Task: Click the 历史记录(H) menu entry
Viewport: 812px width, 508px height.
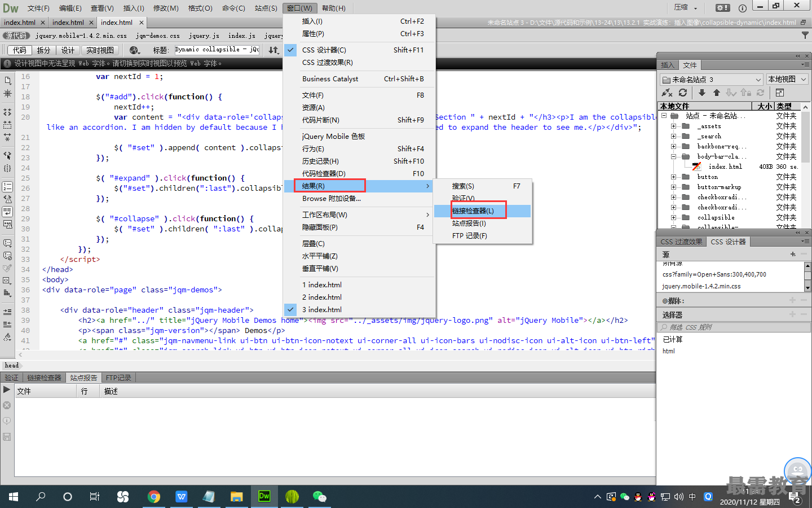Action: pos(359,161)
